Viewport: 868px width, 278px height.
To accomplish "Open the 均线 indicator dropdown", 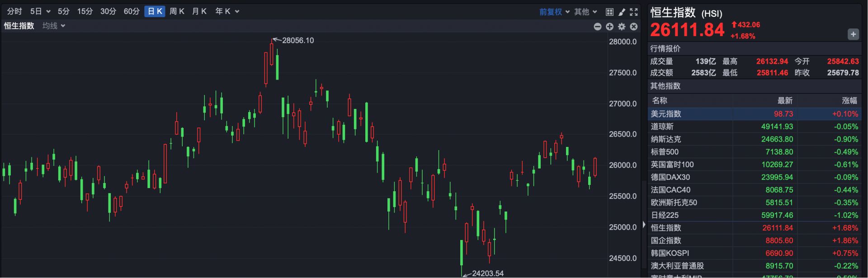I will point(54,26).
